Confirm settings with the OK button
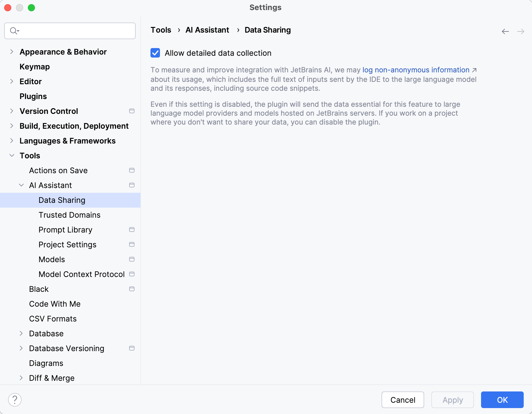The width and height of the screenshot is (532, 414). click(502, 400)
